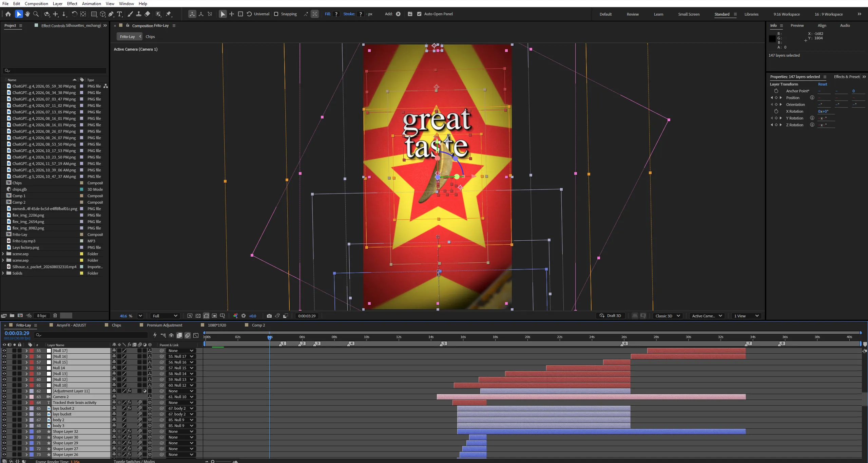Click the trash icon in Project panel
Image resolution: width=868 pixels, height=463 pixels.
55,315
